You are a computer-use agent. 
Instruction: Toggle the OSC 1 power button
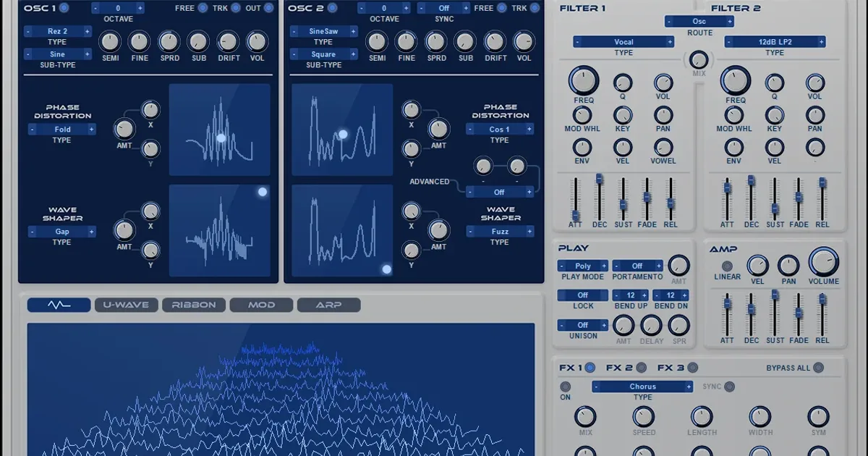pos(64,8)
